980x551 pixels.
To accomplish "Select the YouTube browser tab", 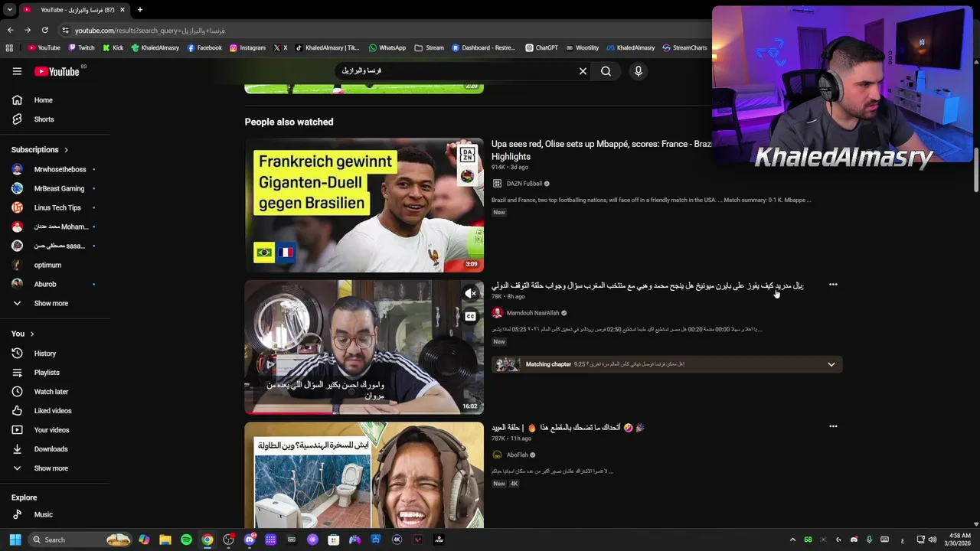I will point(73,10).
